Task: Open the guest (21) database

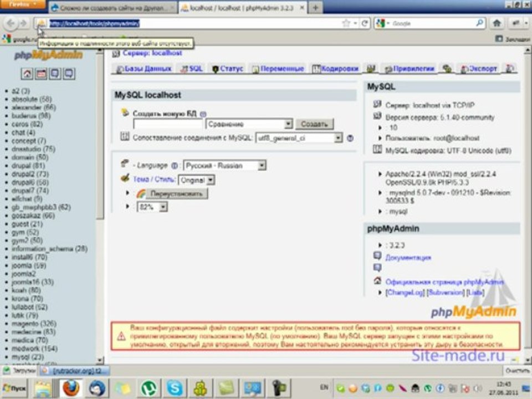Action: pos(27,224)
